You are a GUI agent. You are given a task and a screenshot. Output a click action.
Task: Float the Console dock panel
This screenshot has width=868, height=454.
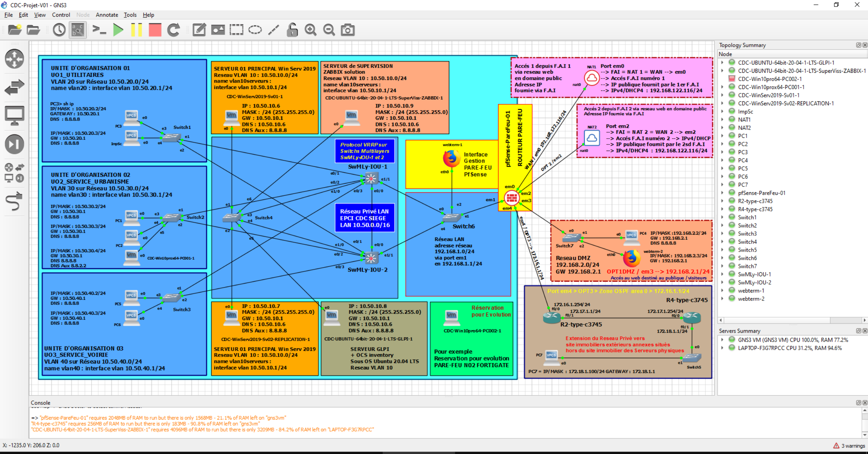(x=859, y=403)
